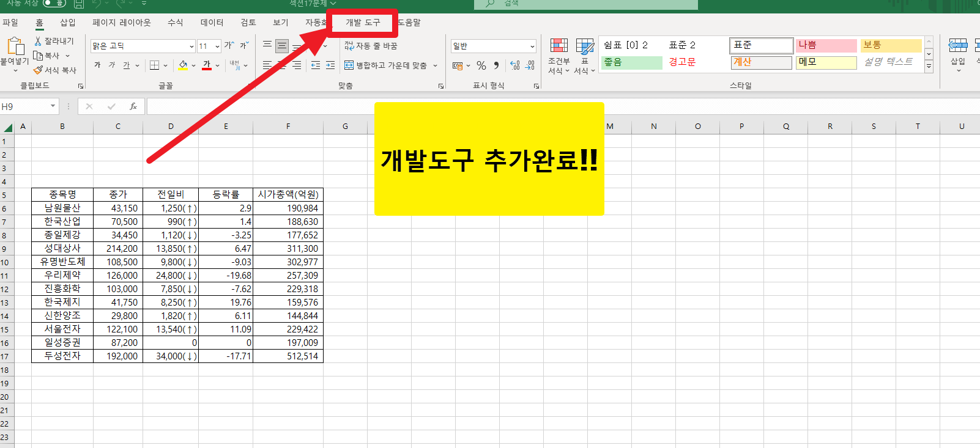Screen dimensions: 980x448
Task: Switch to the 삽입 ribbon tab
Action: (68, 23)
